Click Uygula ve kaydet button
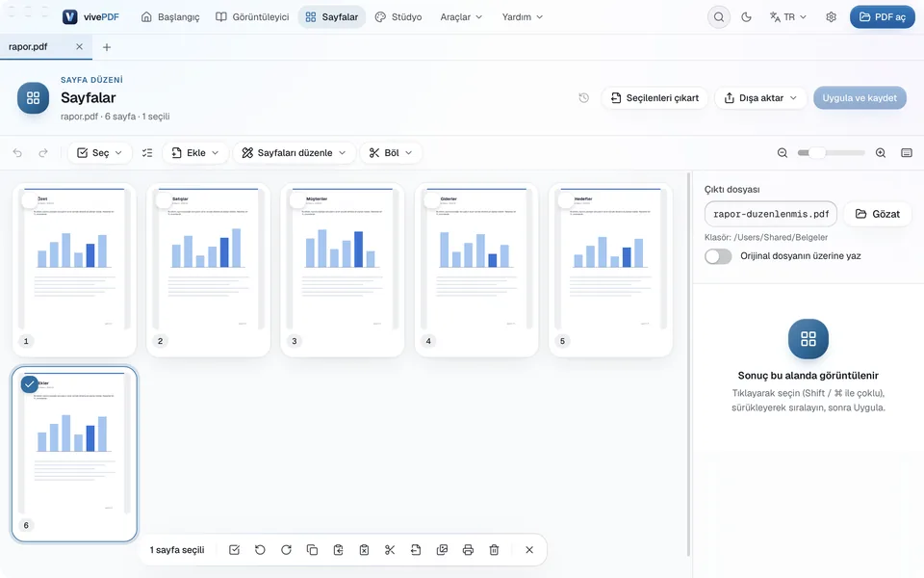The width and height of the screenshot is (924, 578). 860,98
